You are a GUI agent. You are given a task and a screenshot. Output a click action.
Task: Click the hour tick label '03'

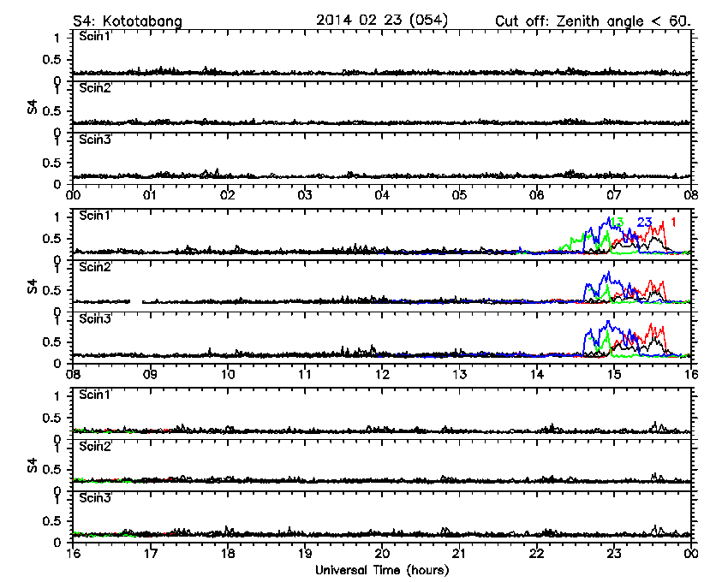click(x=305, y=195)
